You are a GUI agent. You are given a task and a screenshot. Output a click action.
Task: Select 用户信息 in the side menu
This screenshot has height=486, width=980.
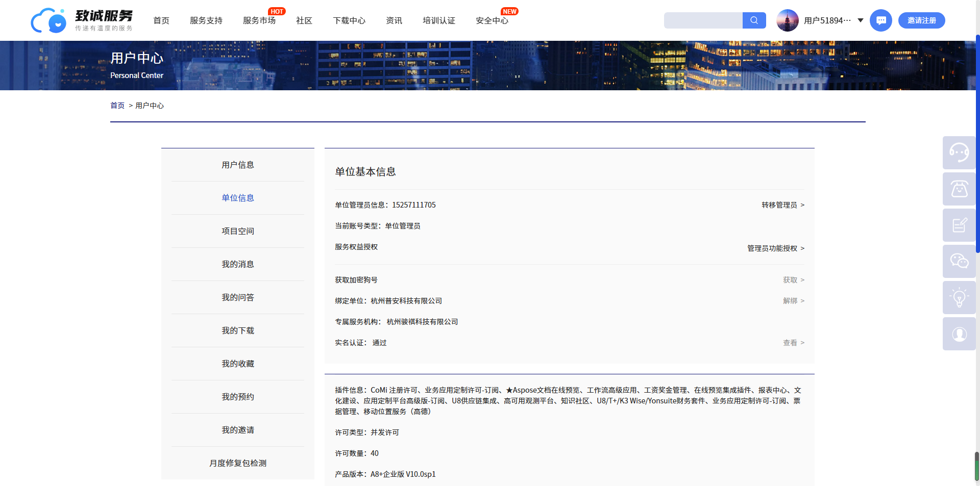(x=238, y=165)
